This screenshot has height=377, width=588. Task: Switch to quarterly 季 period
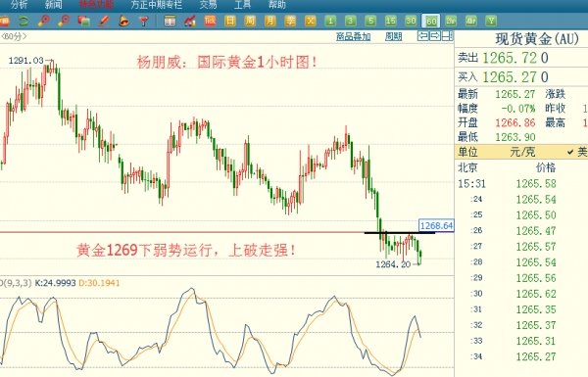290,21
